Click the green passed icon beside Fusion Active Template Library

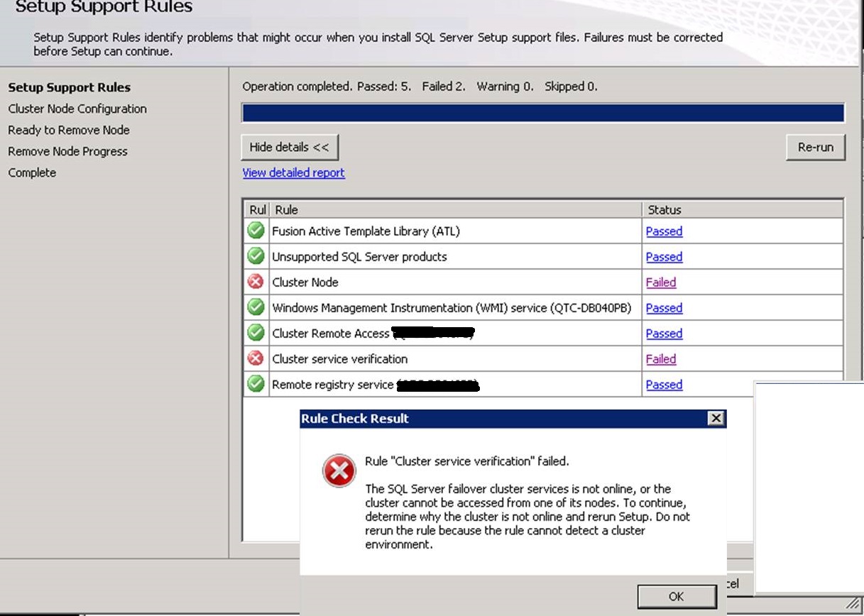(x=255, y=231)
